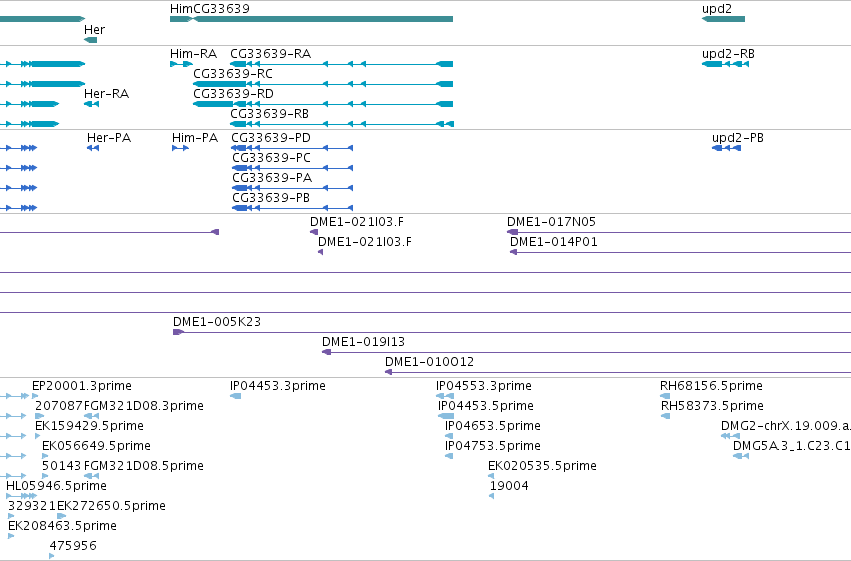Click the Her-PA protein glyph
Image resolution: width=851 pixels, height=561 pixels.
click(93, 148)
